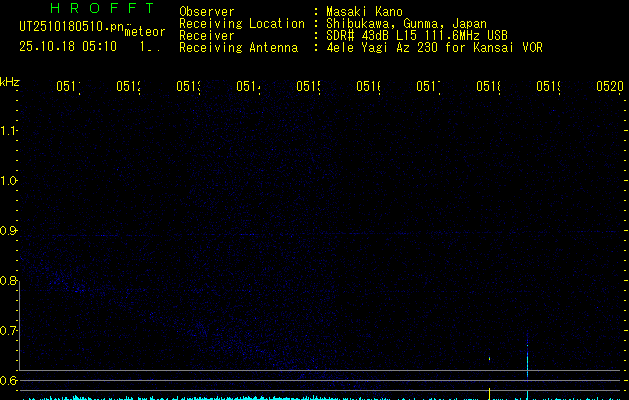Click the 1.0 frequency axis label
Image resolution: width=629 pixels, height=400 pixels.
click(8, 181)
